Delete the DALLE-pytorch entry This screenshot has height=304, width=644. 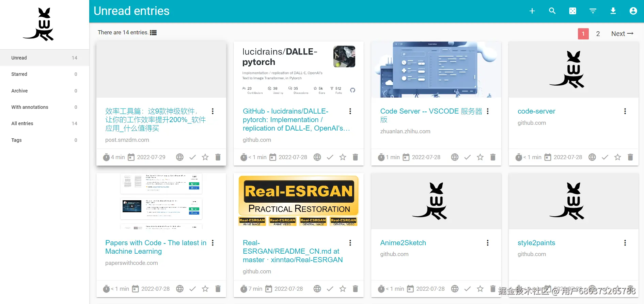tap(355, 157)
